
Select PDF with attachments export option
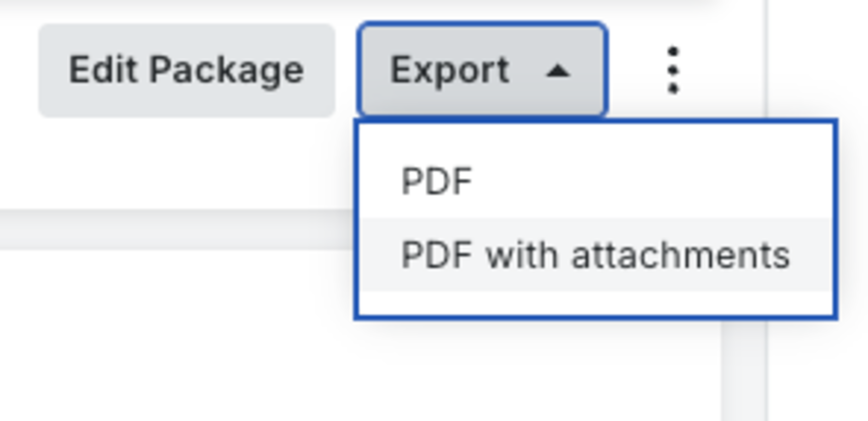point(596,255)
